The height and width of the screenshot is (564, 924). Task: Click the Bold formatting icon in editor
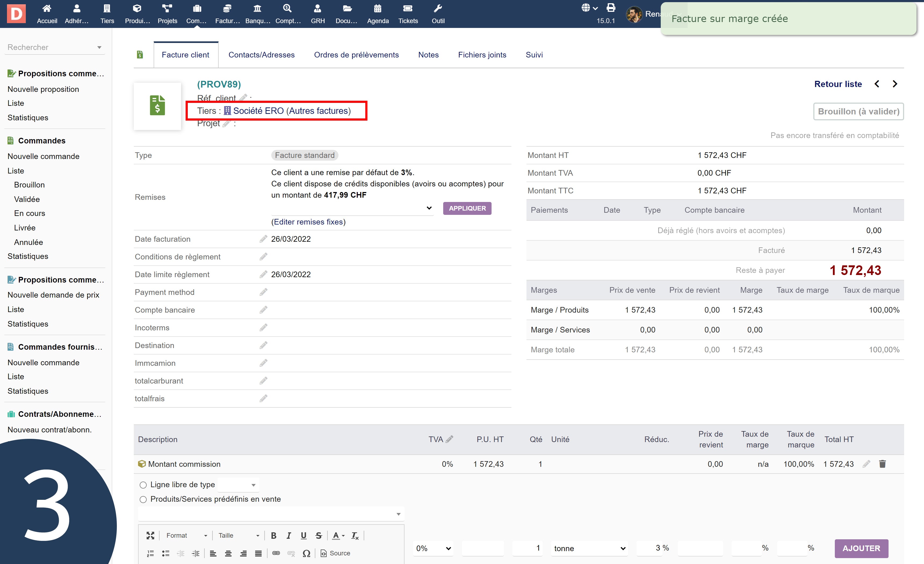point(273,536)
